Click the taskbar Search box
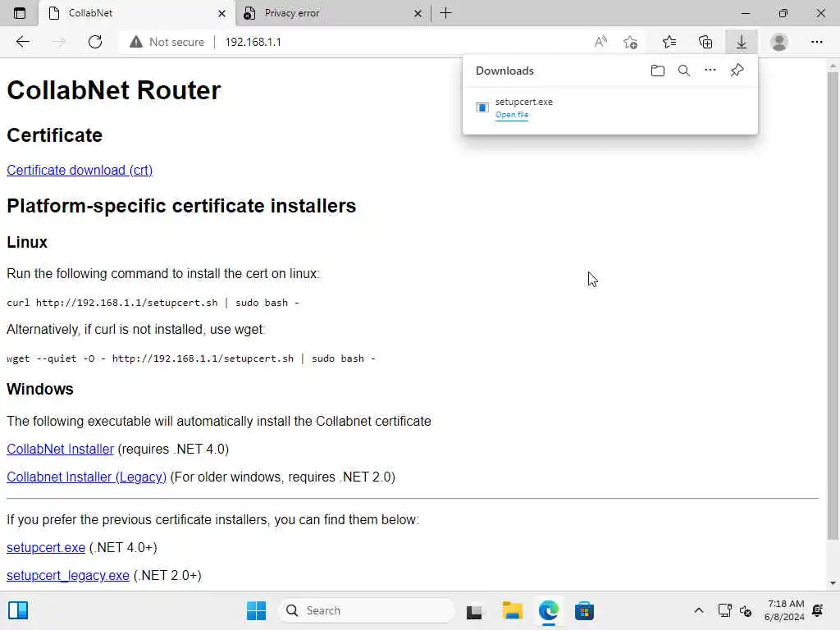This screenshot has height=630, width=840. coord(367,610)
